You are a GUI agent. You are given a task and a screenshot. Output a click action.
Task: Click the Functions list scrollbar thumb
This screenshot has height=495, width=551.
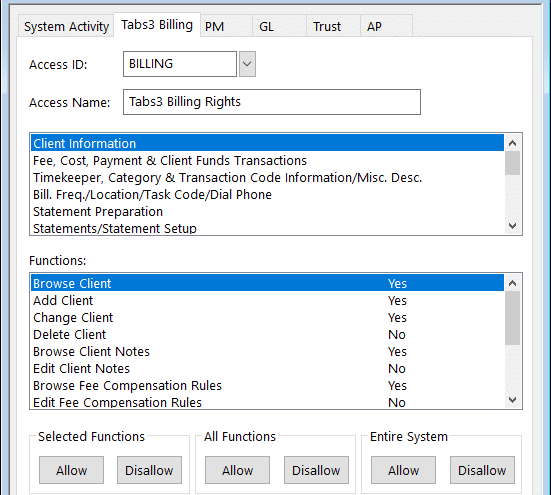tap(513, 318)
